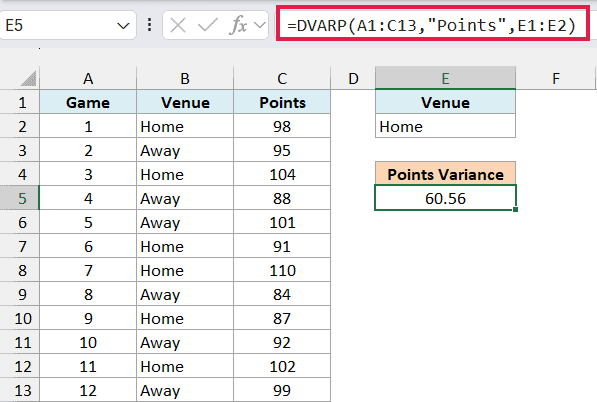Select row 3 header
This screenshot has width=597, height=402.
click(x=20, y=150)
